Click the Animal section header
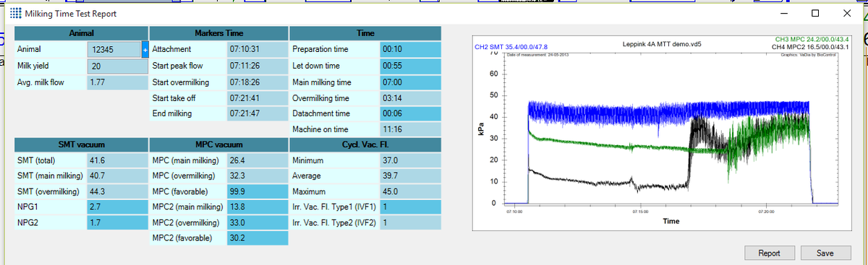 coord(81,34)
